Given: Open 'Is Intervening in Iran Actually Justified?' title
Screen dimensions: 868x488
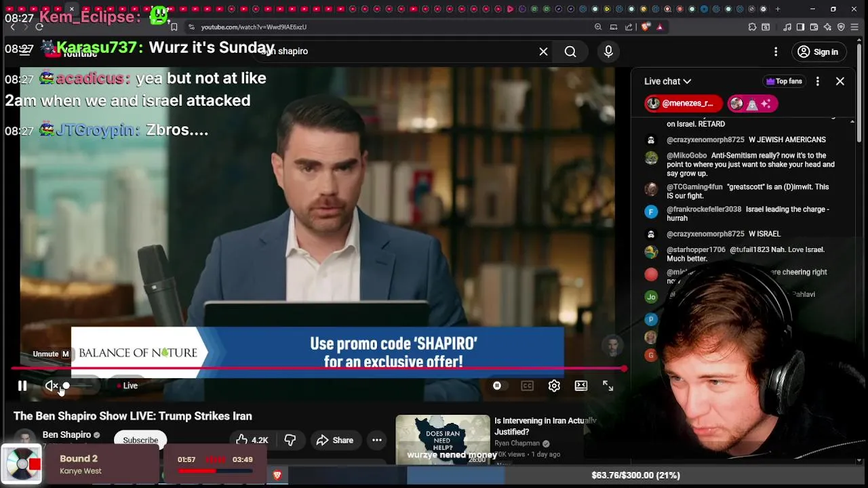Looking at the screenshot, I should pos(545,426).
